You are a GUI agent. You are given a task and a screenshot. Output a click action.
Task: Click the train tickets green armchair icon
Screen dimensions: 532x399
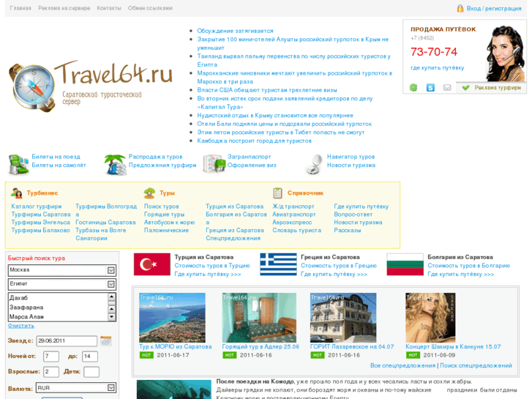pyautogui.click(x=19, y=164)
